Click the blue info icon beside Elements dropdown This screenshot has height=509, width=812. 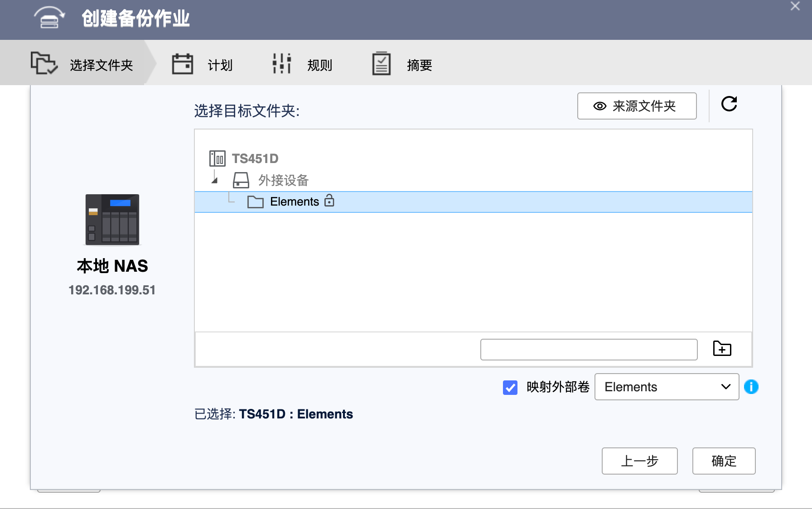[752, 387]
